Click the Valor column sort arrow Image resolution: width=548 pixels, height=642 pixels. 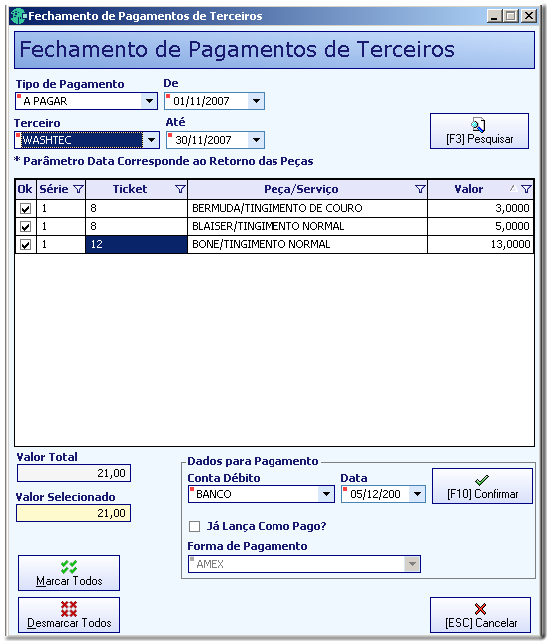(x=513, y=188)
